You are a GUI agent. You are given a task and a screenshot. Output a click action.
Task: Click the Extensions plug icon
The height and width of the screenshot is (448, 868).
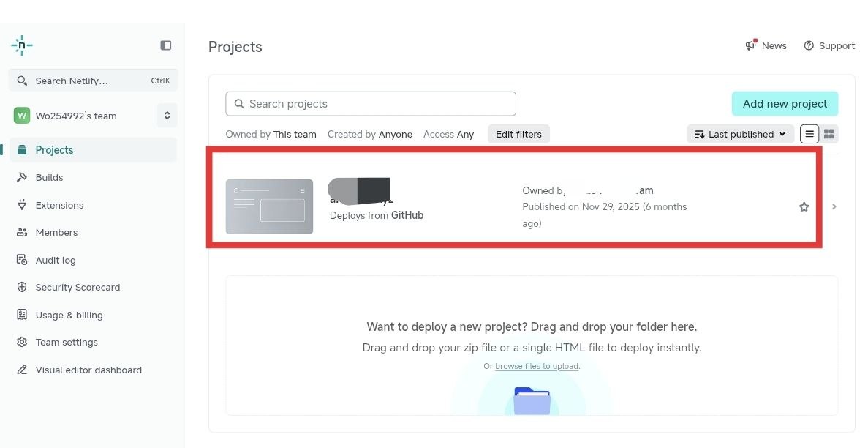pyautogui.click(x=22, y=204)
